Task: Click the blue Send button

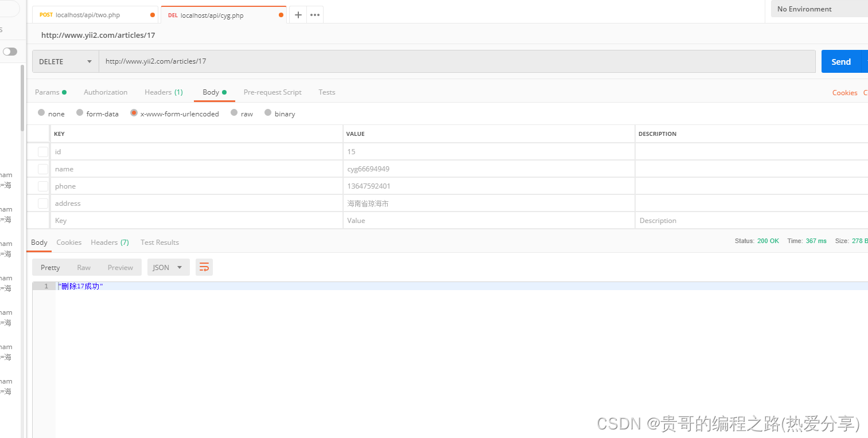Action: click(x=841, y=61)
